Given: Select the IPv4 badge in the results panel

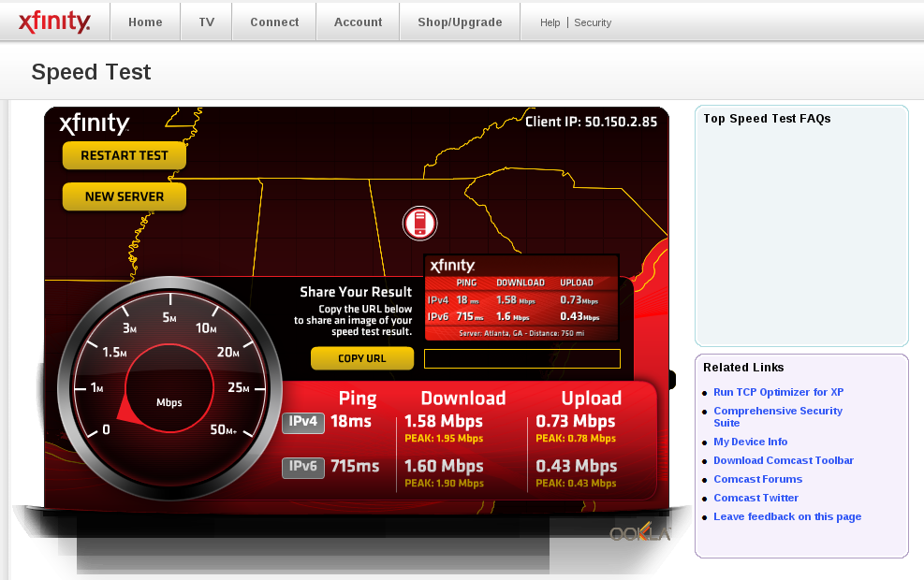Looking at the screenshot, I should (301, 422).
